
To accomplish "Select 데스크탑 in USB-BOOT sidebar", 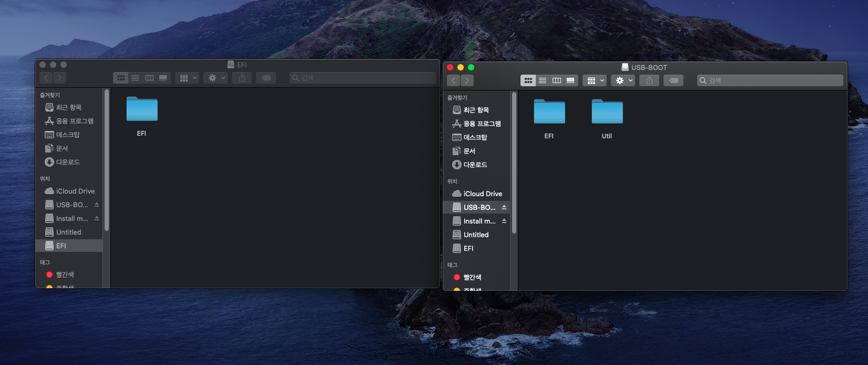I will [x=476, y=137].
